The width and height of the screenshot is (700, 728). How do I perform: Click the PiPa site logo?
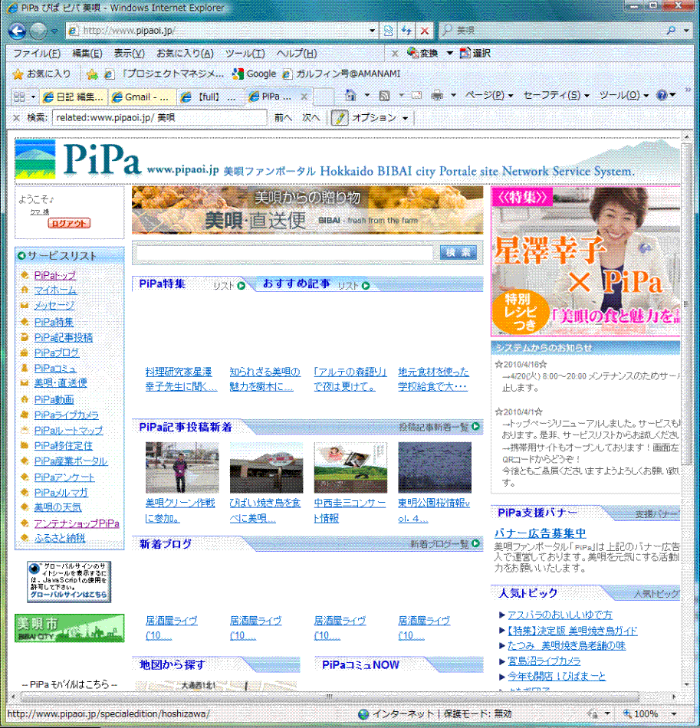tap(78, 159)
